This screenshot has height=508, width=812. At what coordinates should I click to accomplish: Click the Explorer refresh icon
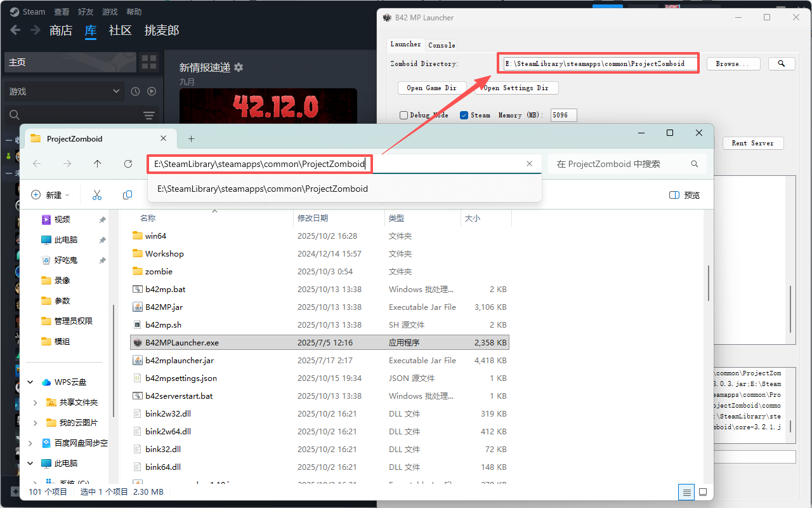click(x=128, y=164)
